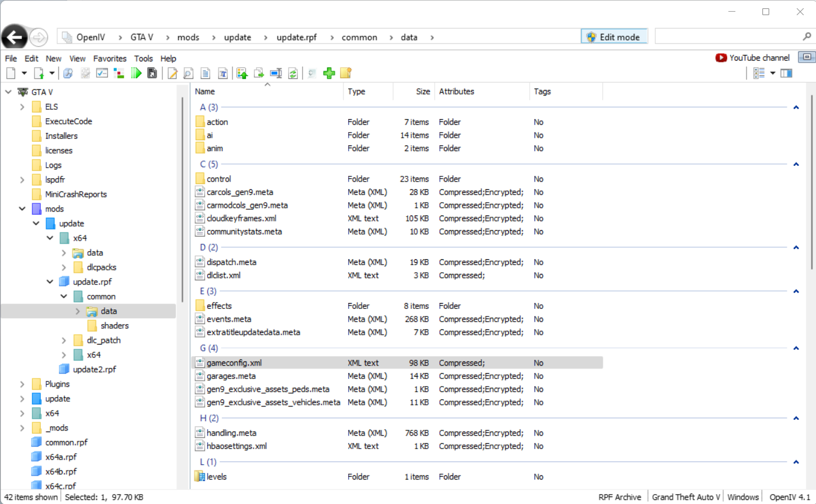Open the view layout dropdown arrow
Screen dimensions: 816x504
[x=773, y=73]
